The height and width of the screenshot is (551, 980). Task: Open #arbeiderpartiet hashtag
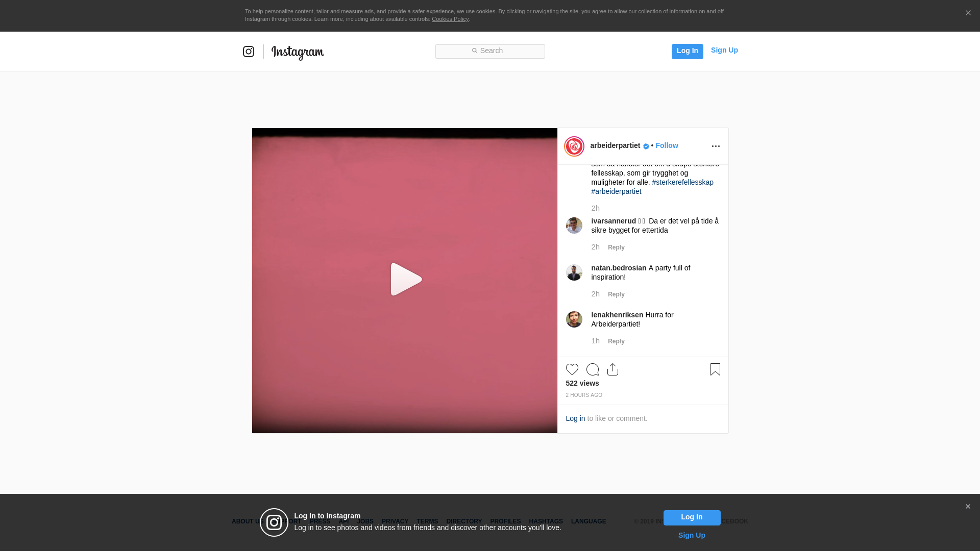(x=616, y=191)
